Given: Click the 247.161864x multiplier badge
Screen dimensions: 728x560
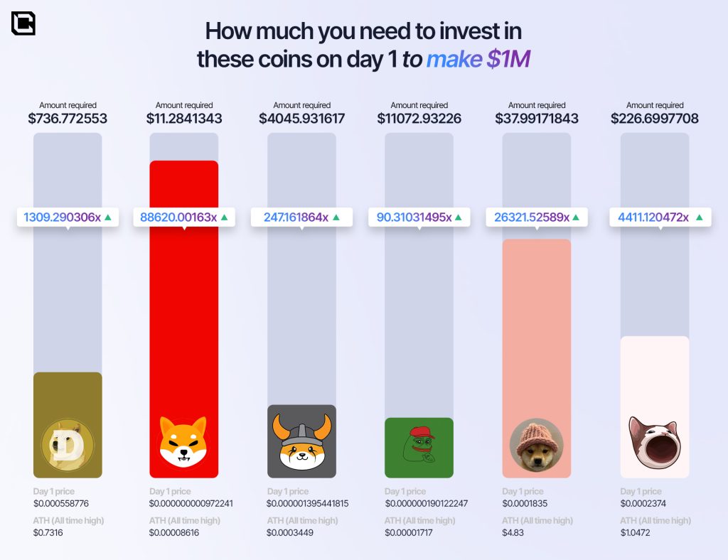Looking at the screenshot, I should pyautogui.click(x=301, y=217).
